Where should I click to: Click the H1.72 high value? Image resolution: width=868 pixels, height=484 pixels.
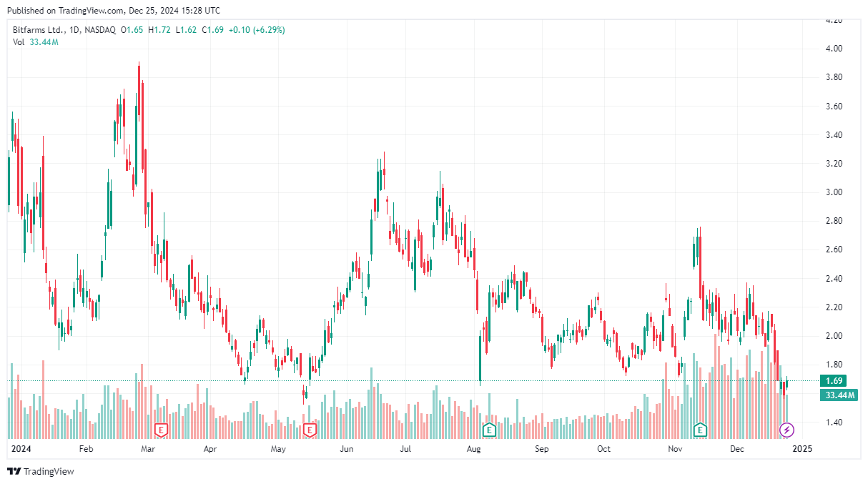point(159,30)
